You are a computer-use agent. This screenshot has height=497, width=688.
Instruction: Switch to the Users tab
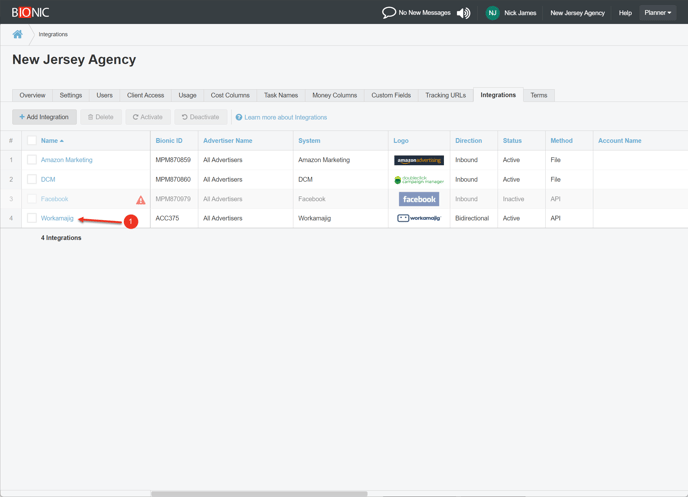[104, 95]
